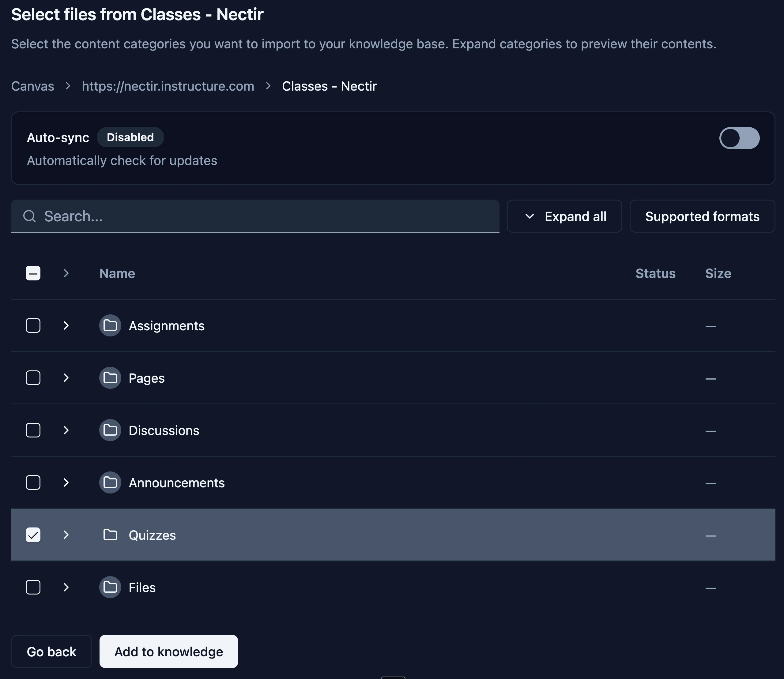Expand the Files category
Image resolution: width=784 pixels, height=679 pixels.
click(67, 587)
